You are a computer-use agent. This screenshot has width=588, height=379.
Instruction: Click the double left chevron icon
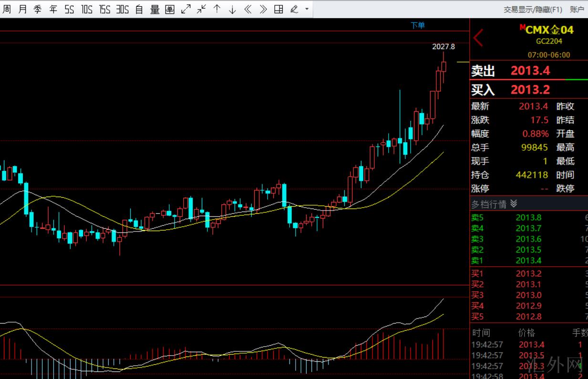pyautogui.click(x=248, y=9)
